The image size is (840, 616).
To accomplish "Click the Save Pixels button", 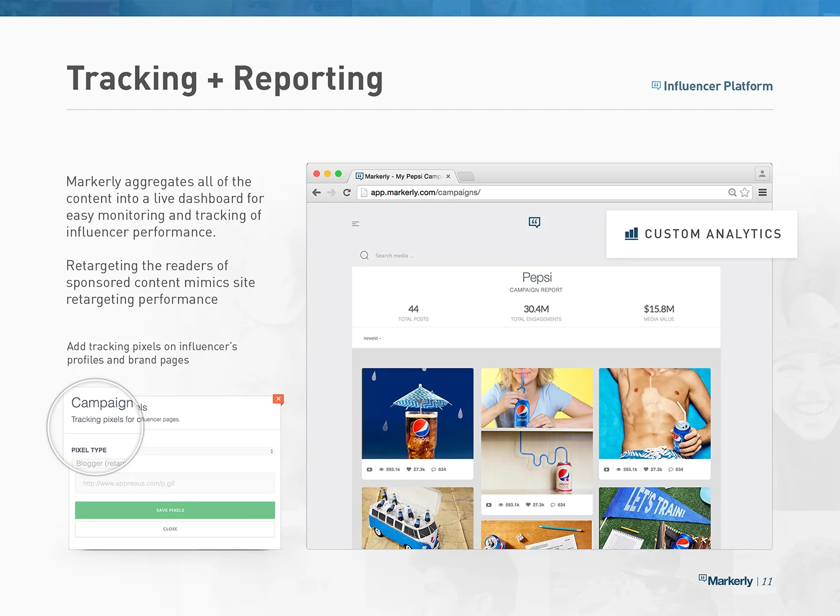I will pyautogui.click(x=175, y=510).
